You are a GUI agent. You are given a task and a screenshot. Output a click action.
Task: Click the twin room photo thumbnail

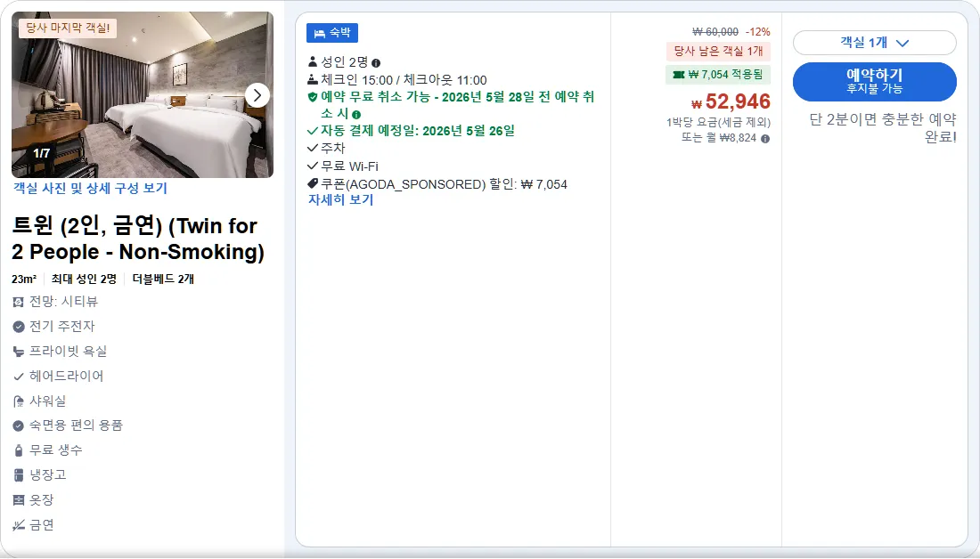[143, 95]
